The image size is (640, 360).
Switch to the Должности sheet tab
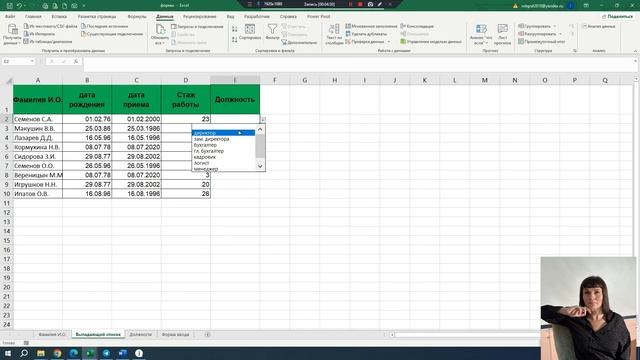tap(140, 334)
